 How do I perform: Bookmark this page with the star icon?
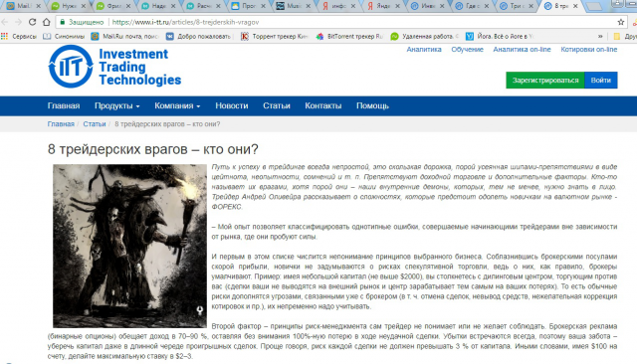(621, 22)
